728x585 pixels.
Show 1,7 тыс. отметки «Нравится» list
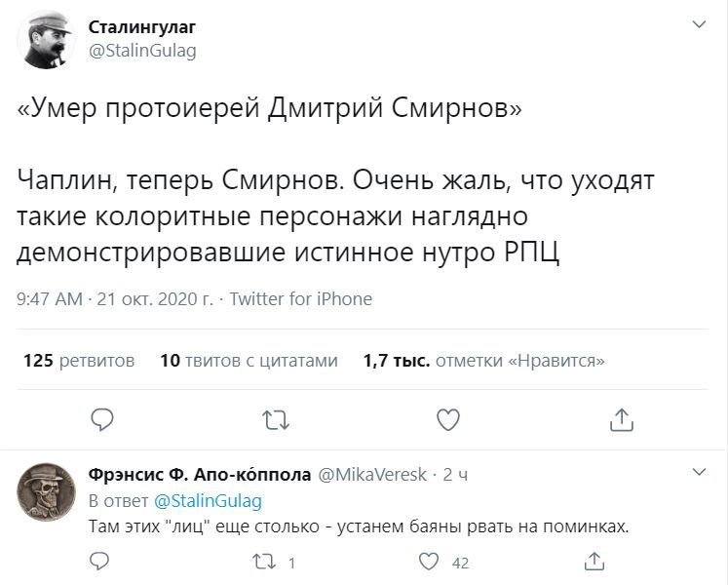coord(483,361)
